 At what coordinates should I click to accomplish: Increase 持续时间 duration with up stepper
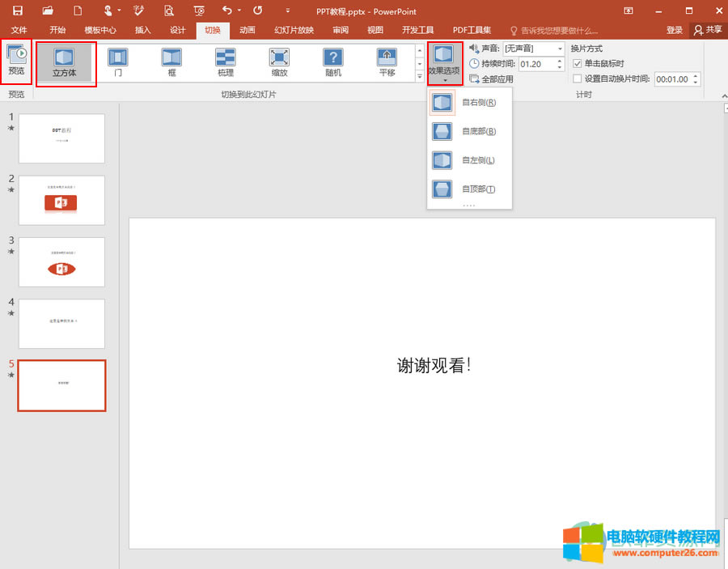click(x=559, y=60)
